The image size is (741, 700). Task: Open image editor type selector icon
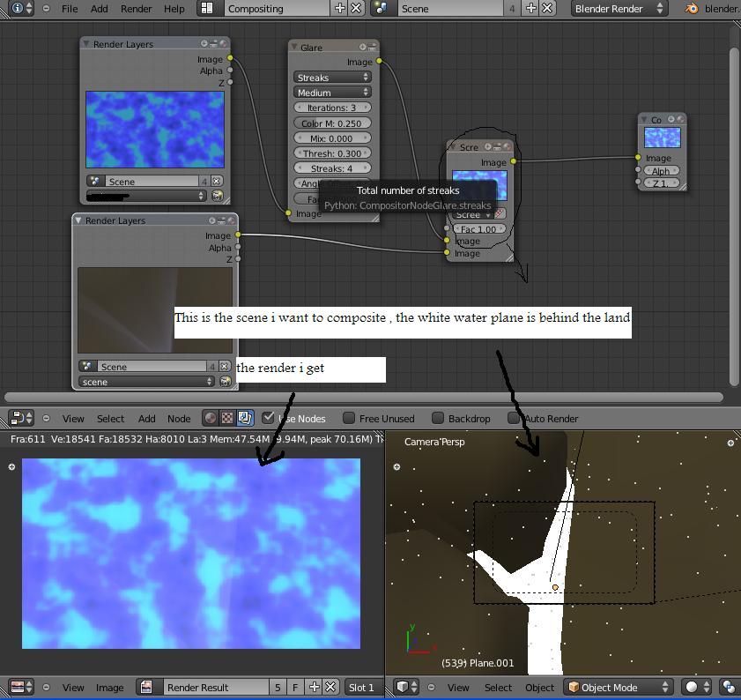click(21, 687)
